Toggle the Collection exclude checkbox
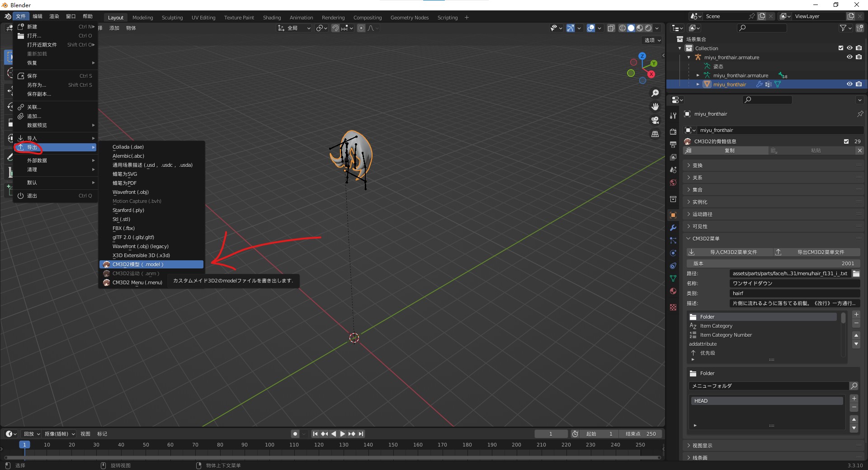The height and width of the screenshot is (470, 868). click(x=841, y=48)
